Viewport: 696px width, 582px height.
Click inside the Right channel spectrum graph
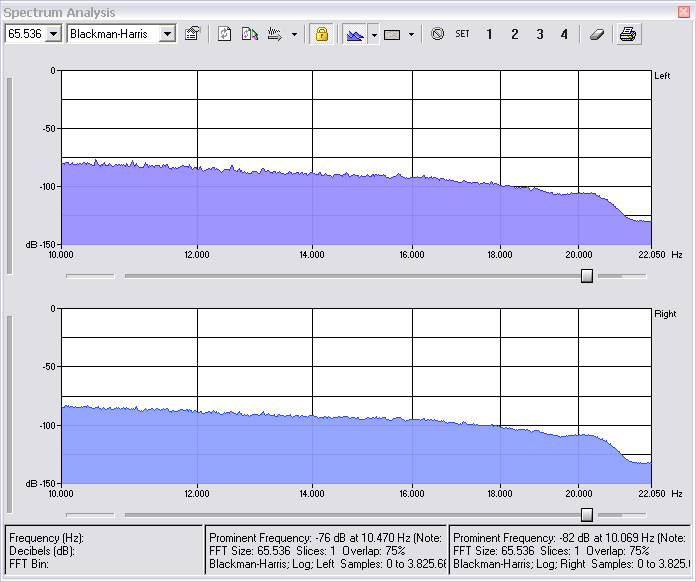356,396
